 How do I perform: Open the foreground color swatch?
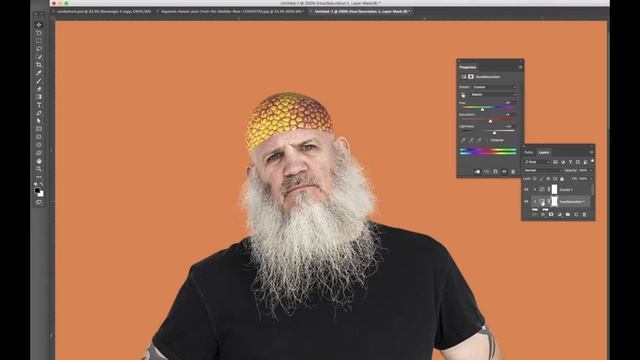pos(37,191)
